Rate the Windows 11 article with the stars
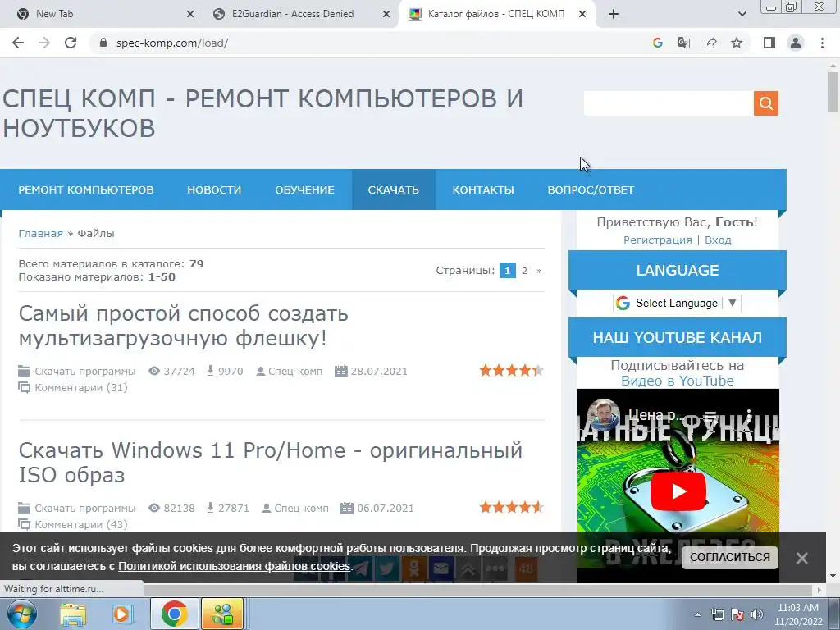Screen dimensions: 840x630 coord(512,507)
